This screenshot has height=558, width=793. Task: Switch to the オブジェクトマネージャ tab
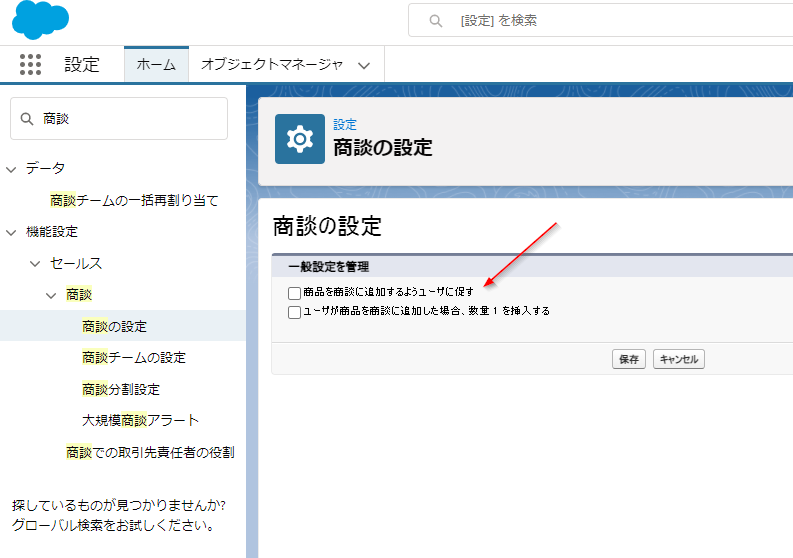(x=272, y=64)
